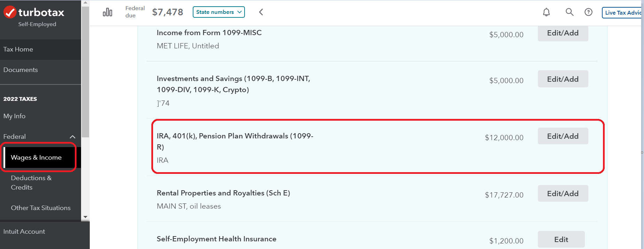Image resolution: width=644 pixels, height=249 pixels.
Task: Click Edit/Add for IRA, 401(k) withdrawals
Action: point(563,136)
